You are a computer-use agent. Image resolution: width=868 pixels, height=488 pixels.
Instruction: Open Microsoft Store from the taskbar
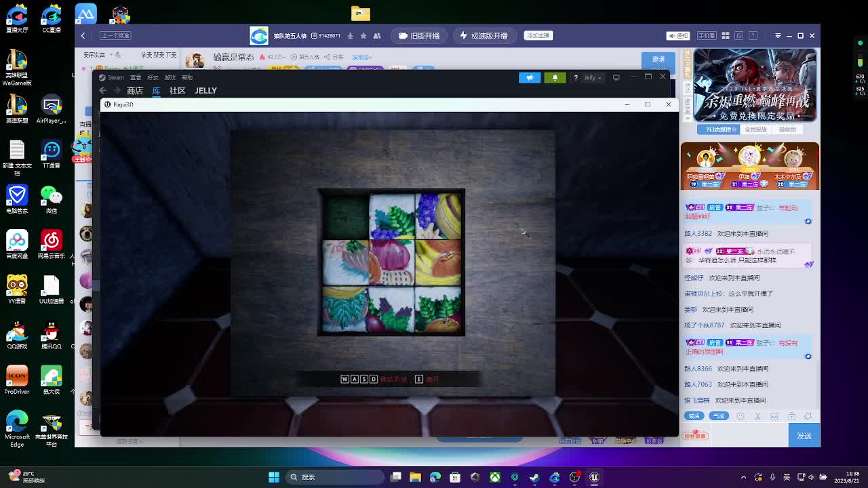click(455, 477)
